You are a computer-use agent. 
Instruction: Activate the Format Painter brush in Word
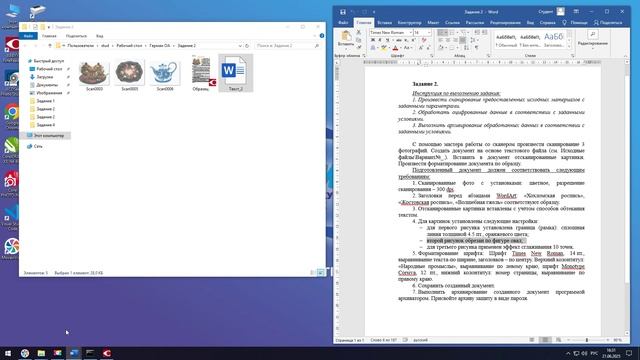pyautogui.click(x=359, y=47)
